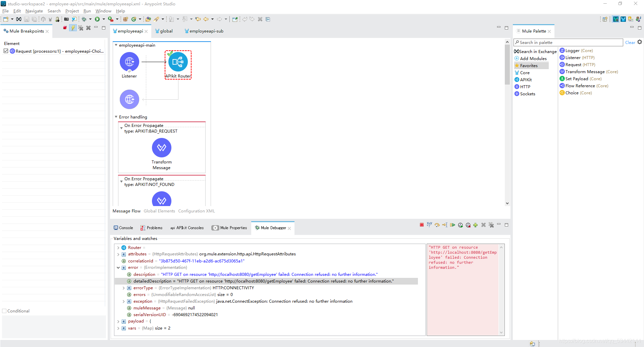Click the Open Perspective icon at top right
Image resolution: width=644 pixels, height=347 pixels.
(x=605, y=19)
